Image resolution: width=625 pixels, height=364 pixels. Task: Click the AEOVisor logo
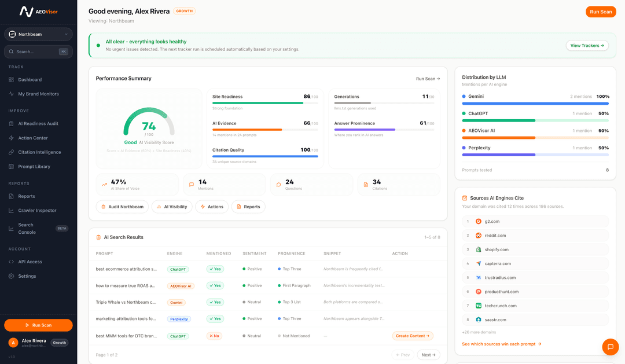pyautogui.click(x=38, y=12)
